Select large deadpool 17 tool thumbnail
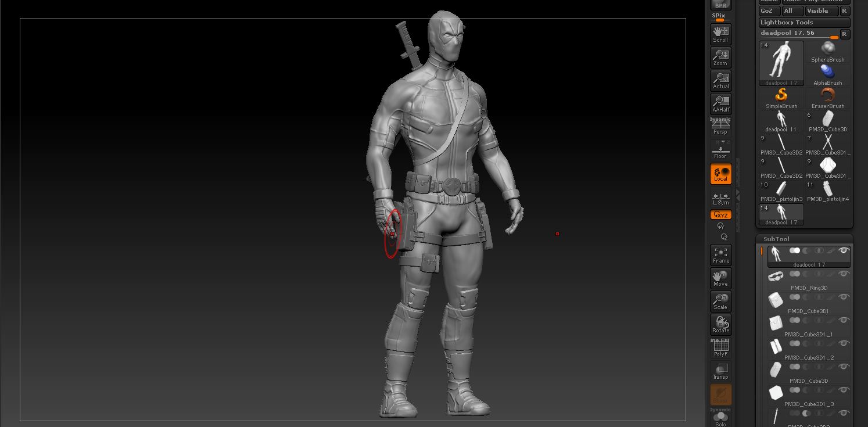Screen dimensions: 868x427 pyautogui.click(x=781, y=63)
